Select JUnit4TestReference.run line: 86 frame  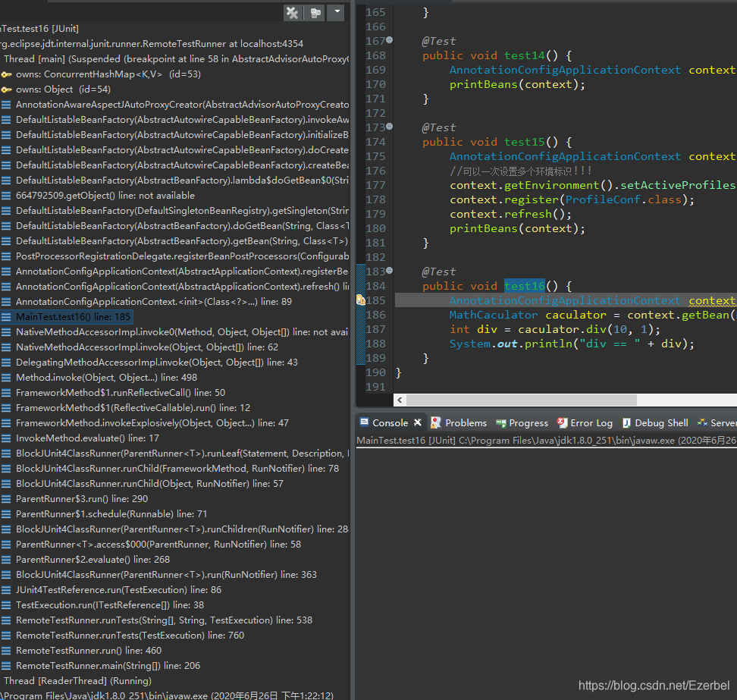coord(118,590)
